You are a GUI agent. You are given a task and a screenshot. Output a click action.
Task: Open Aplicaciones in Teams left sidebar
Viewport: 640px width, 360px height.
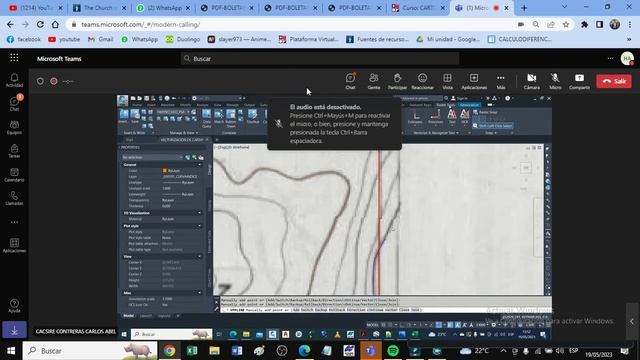tap(14, 246)
